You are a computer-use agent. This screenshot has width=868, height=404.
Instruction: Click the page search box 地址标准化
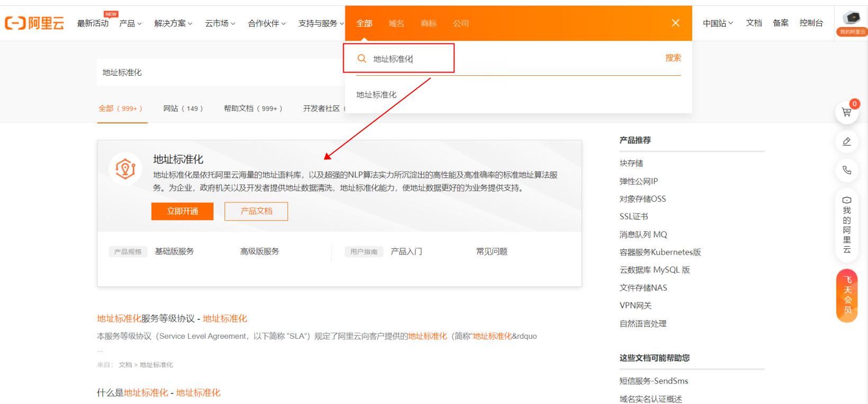click(221, 73)
